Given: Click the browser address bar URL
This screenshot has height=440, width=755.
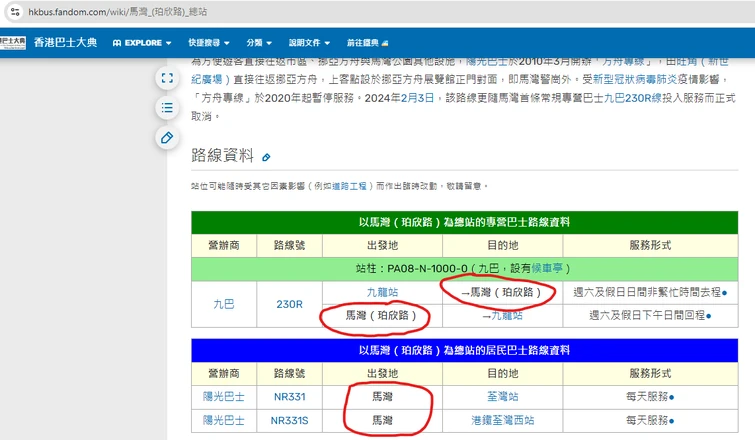Looking at the screenshot, I should (x=117, y=12).
